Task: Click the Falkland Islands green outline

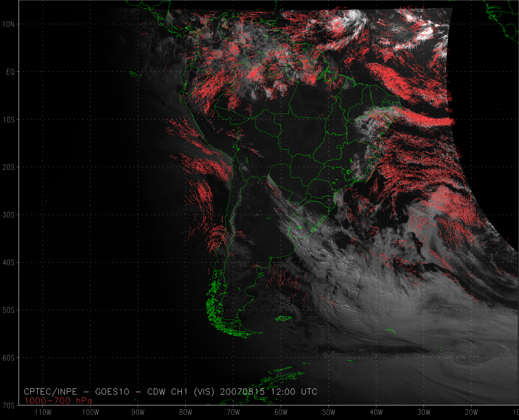Action: tap(284, 318)
